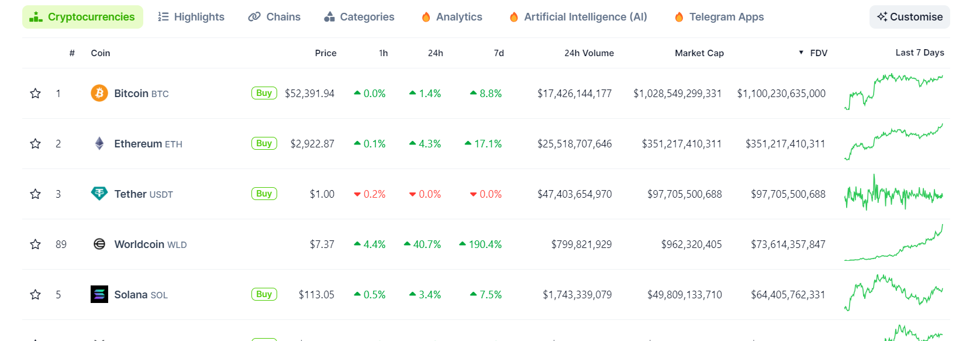Open the Highlights tab
Viewport: 980px width, 341px height.
coord(191,17)
